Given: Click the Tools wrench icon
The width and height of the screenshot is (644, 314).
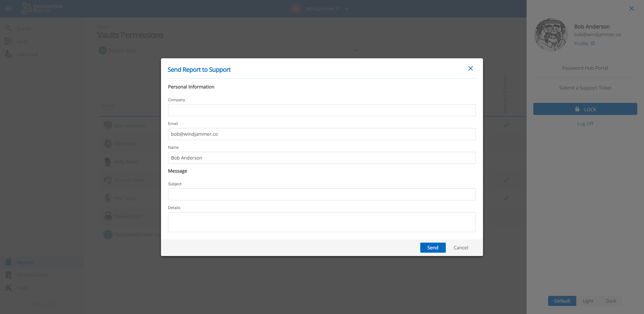Looking at the screenshot, I should (8, 288).
